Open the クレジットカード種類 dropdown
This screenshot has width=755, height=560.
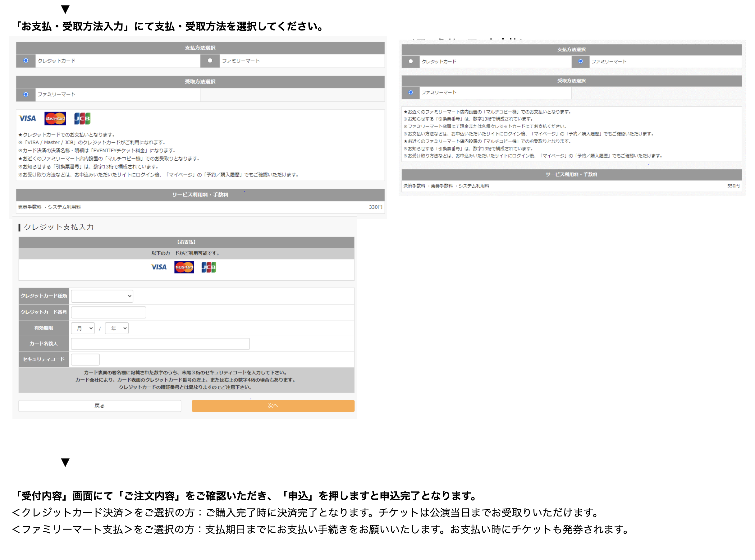coord(102,296)
